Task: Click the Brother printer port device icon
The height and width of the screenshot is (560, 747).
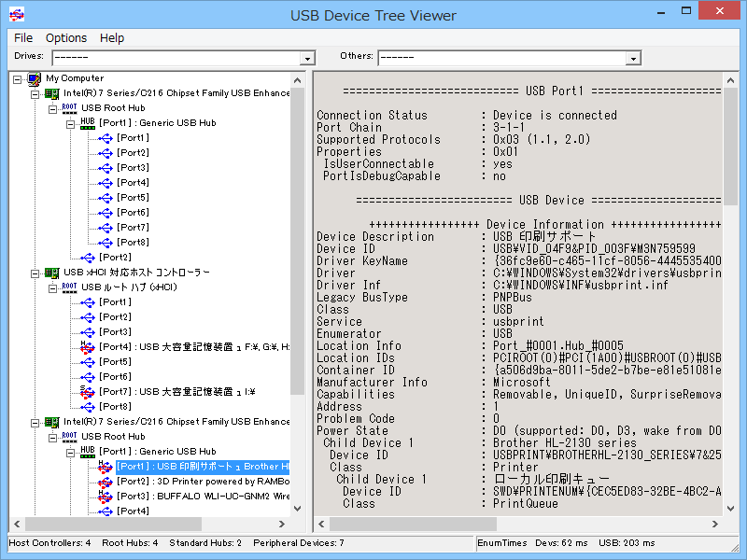Action: tap(105, 467)
